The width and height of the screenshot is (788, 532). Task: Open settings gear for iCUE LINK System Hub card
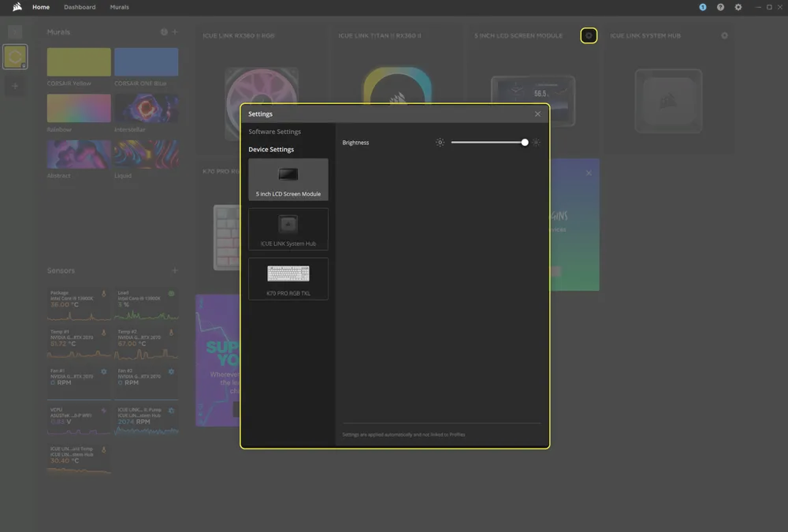pos(724,35)
